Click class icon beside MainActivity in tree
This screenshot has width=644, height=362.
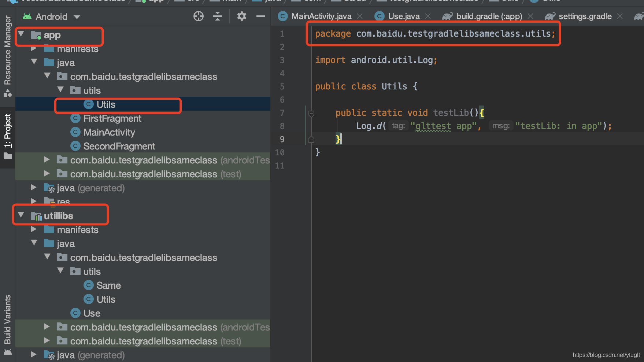point(75,132)
